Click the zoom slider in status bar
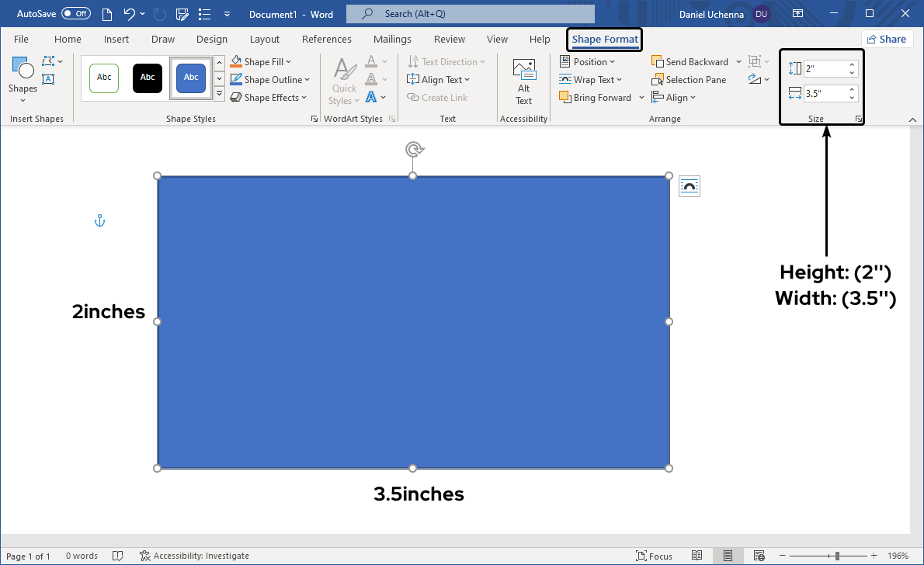 (837, 556)
